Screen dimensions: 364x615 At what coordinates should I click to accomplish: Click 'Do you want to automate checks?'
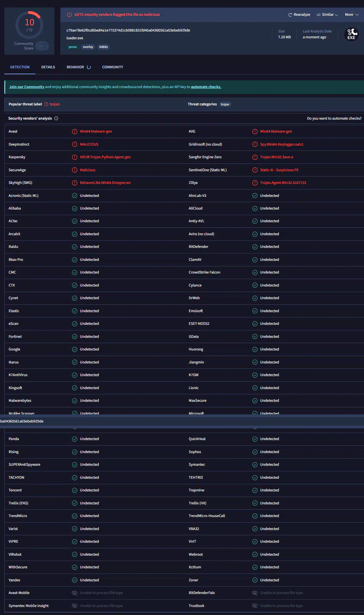(x=334, y=118)
